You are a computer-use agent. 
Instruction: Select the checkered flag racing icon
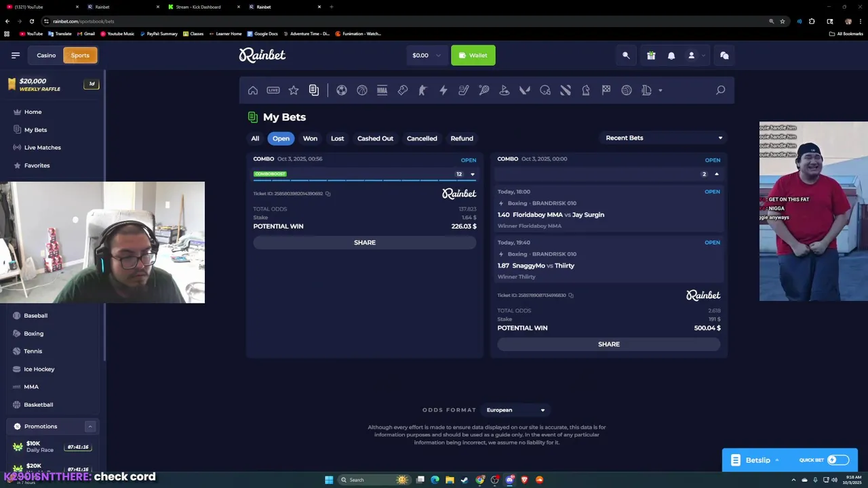coord(606,90)
